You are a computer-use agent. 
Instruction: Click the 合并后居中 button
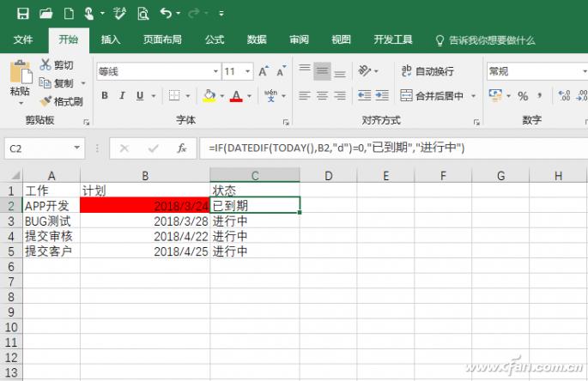point(432,95)
